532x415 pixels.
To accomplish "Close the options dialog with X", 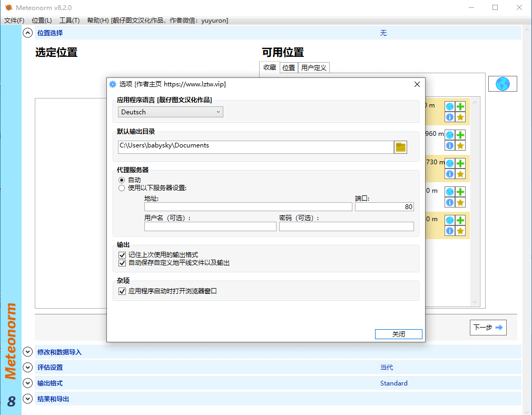I will point(417,84).
